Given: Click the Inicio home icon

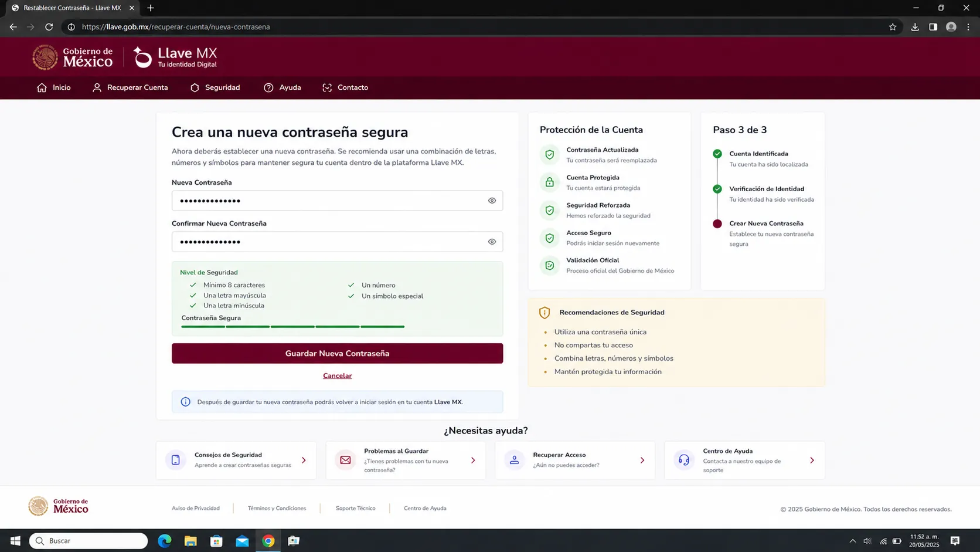Looking at the screenshot, I should tap(42, 87).
